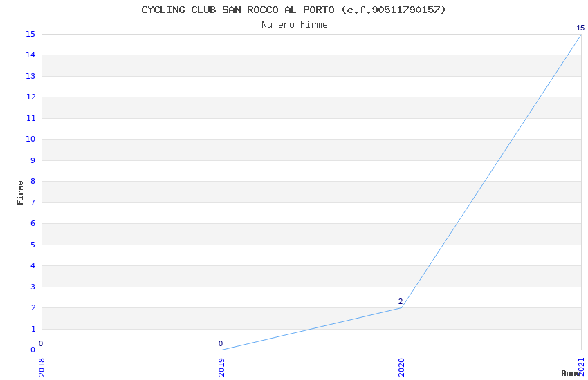
Task: Click y-axis tick value 12
Action: pyautogui.click(x=30, y=97)
